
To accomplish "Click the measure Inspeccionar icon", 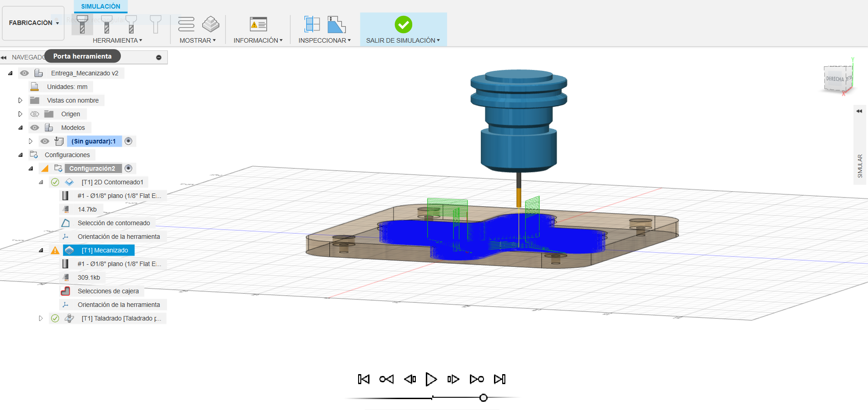I will pos(337,25).
